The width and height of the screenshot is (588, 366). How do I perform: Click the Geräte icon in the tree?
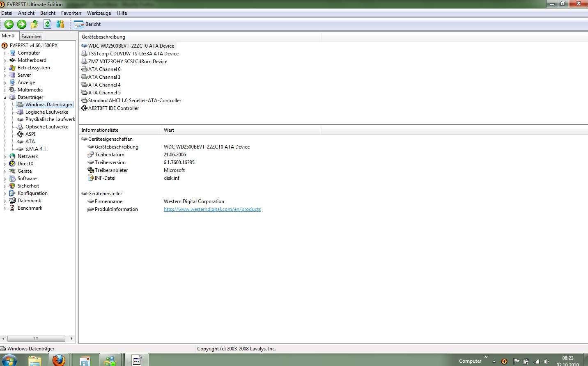[x=12, y=171]
